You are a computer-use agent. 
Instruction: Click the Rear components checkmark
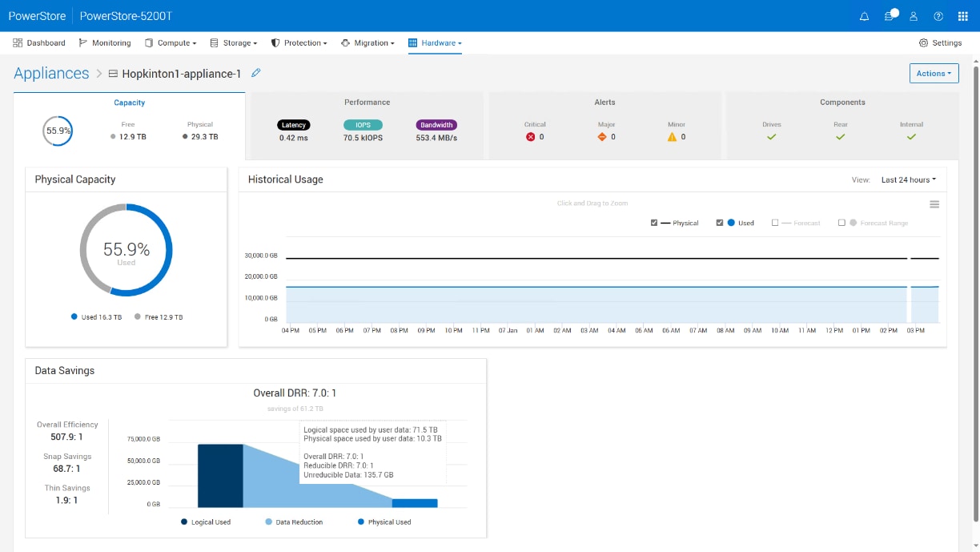841,137
